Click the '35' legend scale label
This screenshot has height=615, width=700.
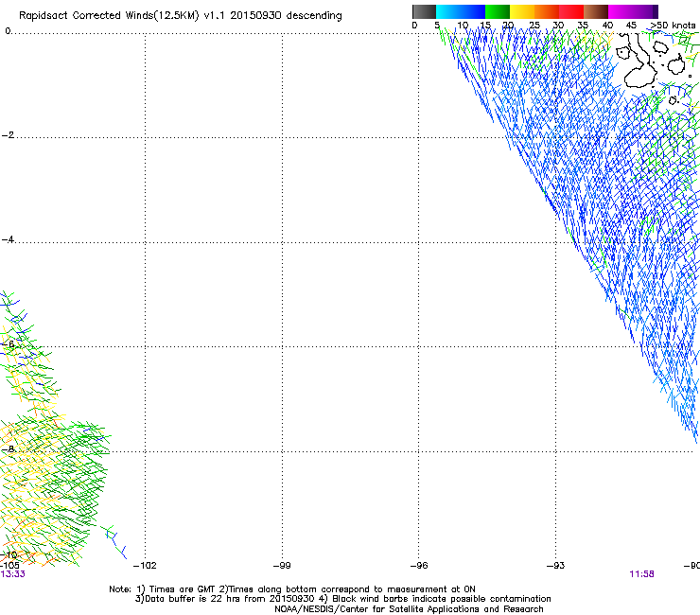tap(583, 26)
